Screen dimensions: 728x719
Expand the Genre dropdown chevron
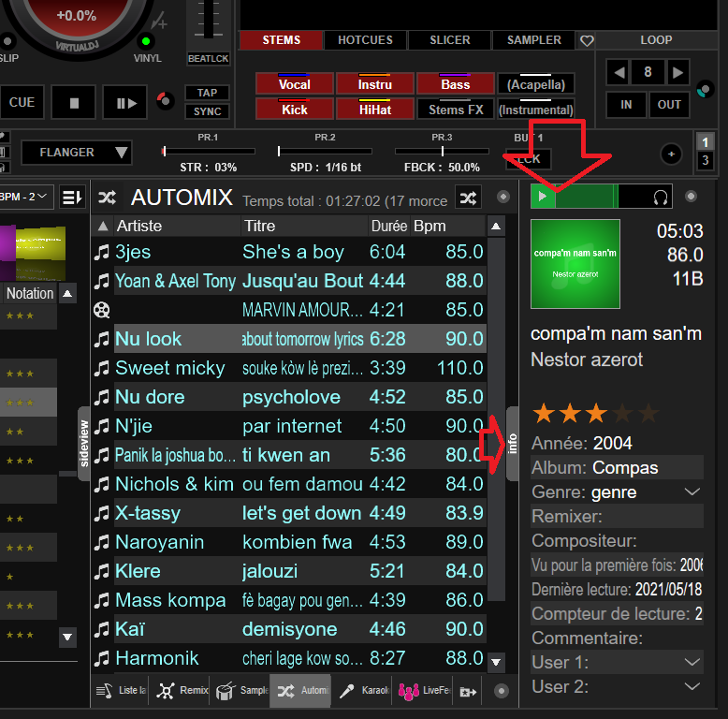coord(692,492)
